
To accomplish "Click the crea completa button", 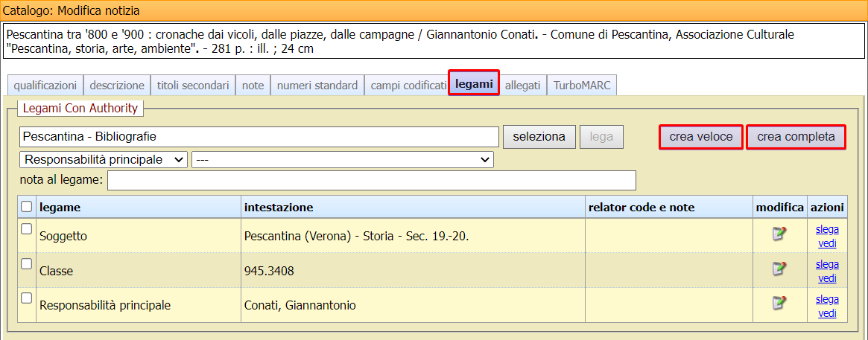I will pyautogui.click(x=796, y=137).
